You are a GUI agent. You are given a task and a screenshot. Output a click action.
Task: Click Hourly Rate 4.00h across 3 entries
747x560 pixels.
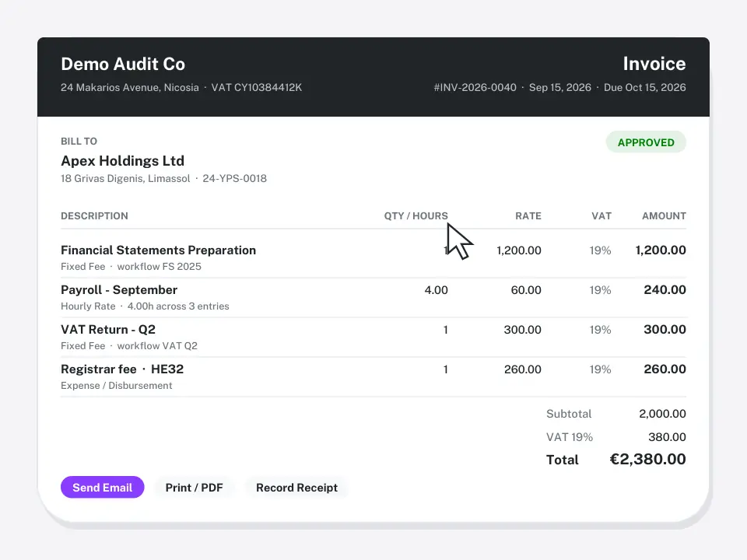click(145, 306)
